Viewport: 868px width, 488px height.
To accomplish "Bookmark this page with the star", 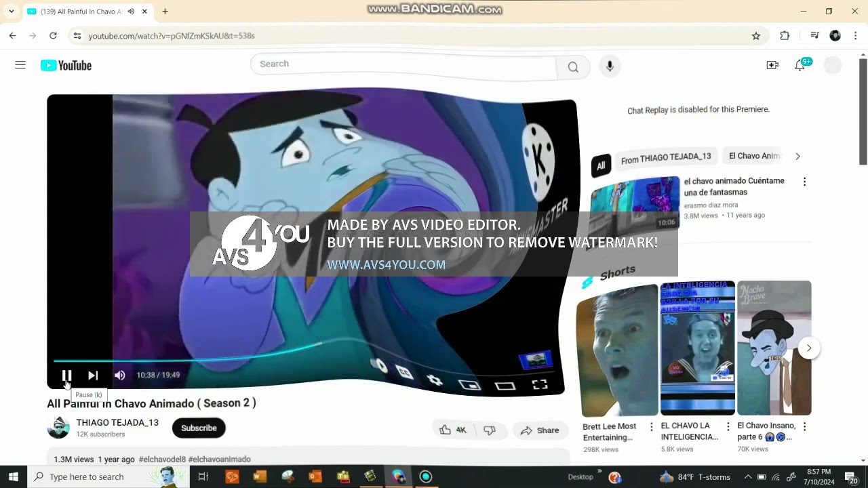I will pos(756,36).
